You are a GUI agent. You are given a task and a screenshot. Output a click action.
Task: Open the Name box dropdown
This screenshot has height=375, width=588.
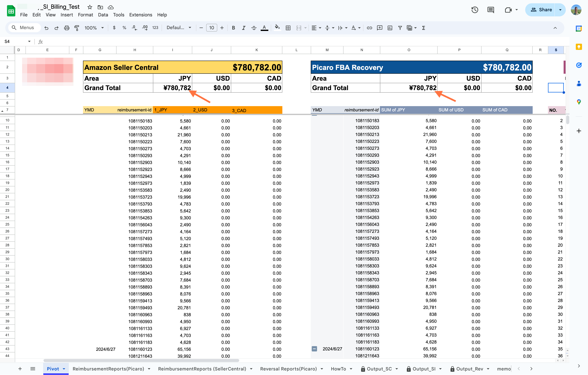(x=29, y=42)
